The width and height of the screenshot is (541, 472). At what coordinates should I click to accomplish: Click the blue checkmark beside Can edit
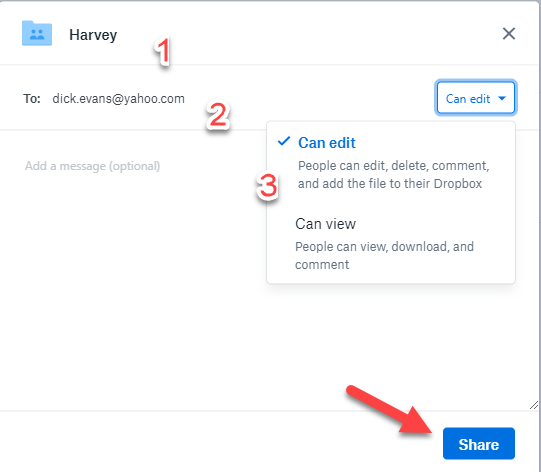[x=284, y=141]
